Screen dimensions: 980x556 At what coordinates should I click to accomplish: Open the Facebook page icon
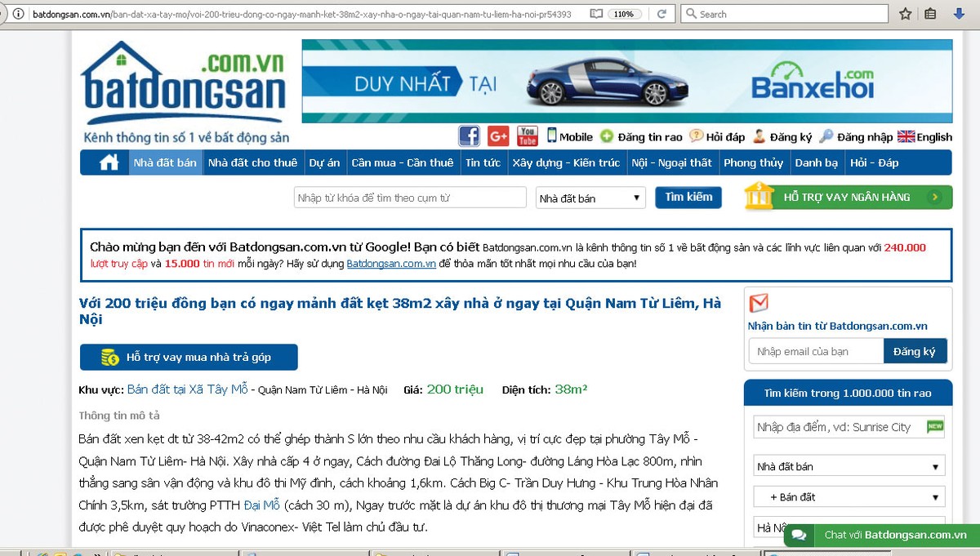coord(469,136)
